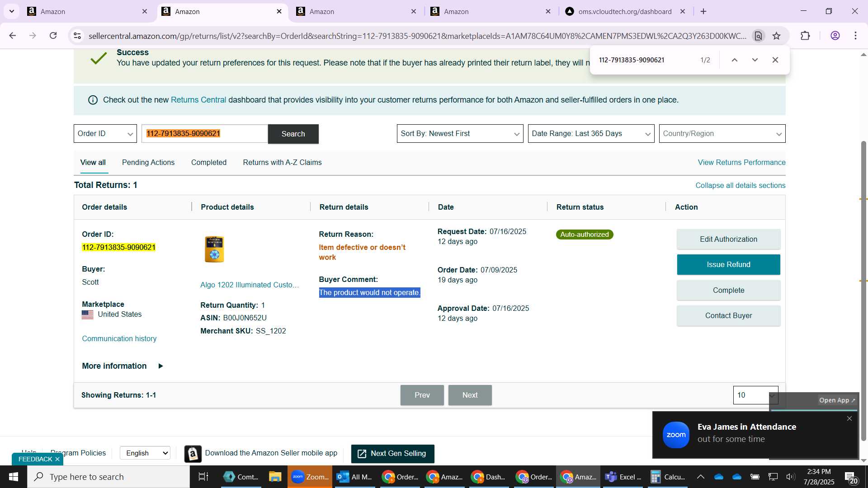This screenshot has width=868, height=488.
Task: Open the results per page dropdown showing 10
Action: 755,395
